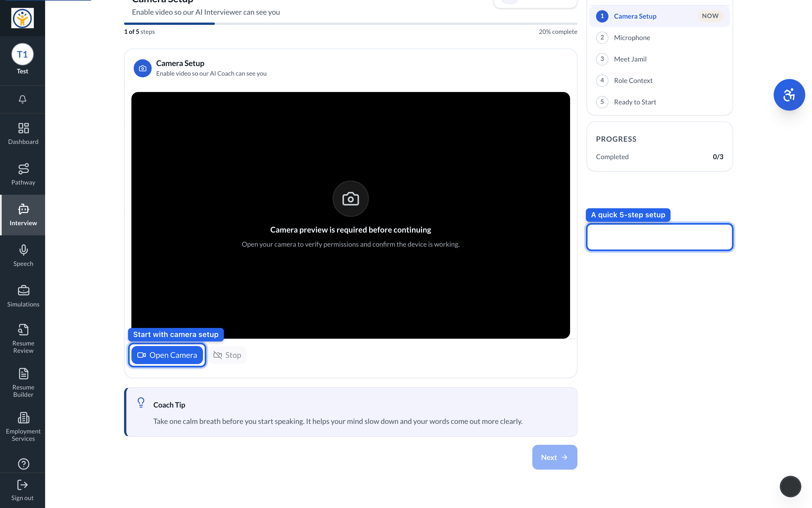This screenshot has height=508, width=812.
Task: Click the Coach Tip lightbulb icon
Action: [x=141, y=402]
